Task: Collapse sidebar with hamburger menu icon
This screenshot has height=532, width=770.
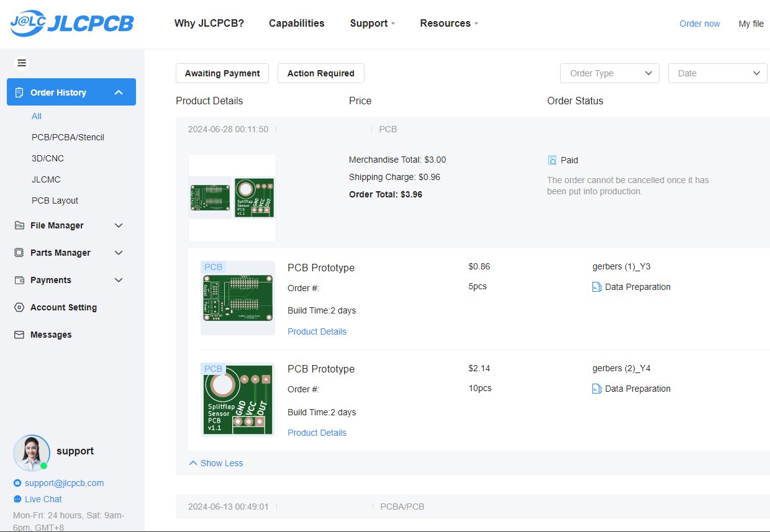Action: click(x=22, y=63)
